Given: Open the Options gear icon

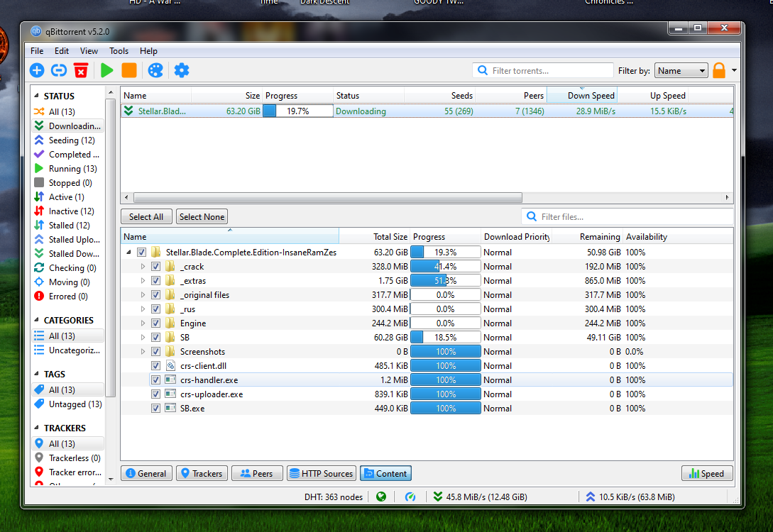Looking at the screenshot, I should point(182,70).
